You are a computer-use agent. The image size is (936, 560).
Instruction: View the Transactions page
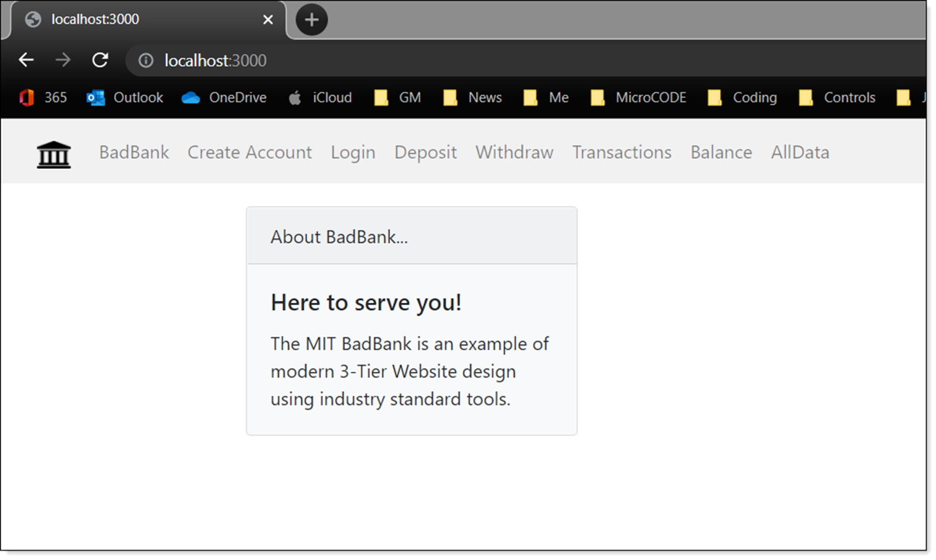pyautogui.click(x=622, y=152)
